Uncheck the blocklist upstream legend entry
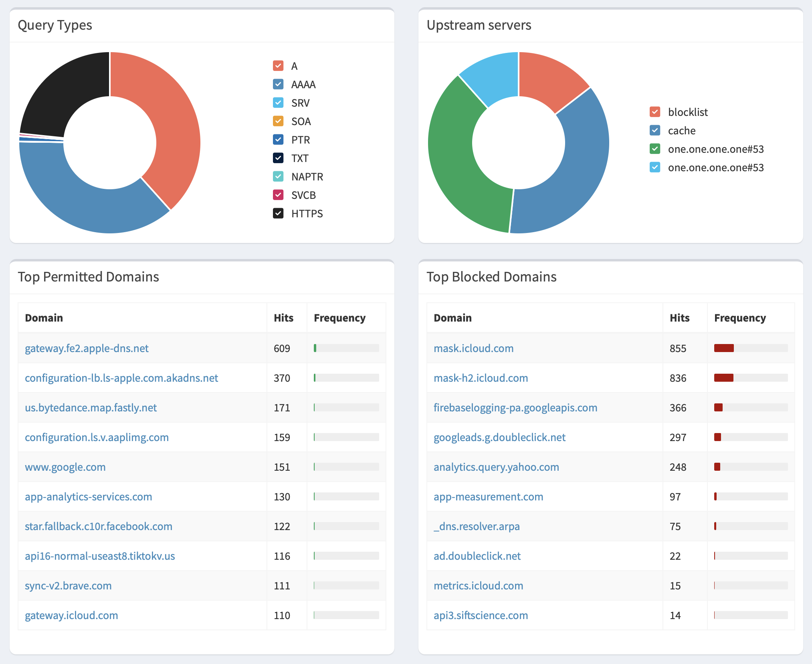Viewport: 812px width, 664px height. 654,112
